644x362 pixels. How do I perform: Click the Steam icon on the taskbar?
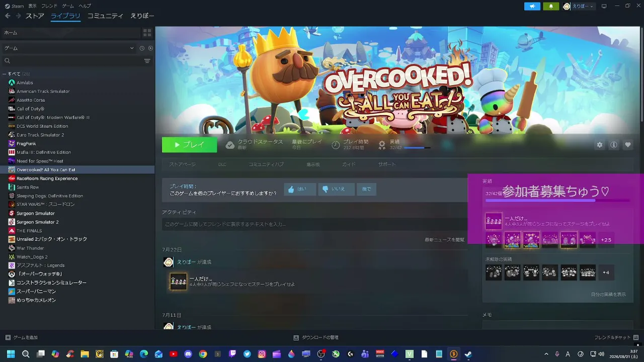click(468, 354)
